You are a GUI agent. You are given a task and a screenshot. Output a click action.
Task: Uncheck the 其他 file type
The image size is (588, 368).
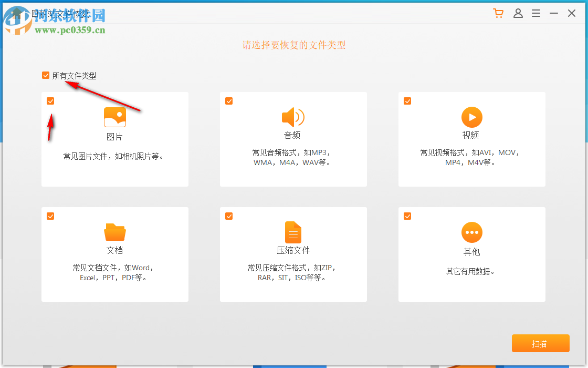tap(407, 216)
